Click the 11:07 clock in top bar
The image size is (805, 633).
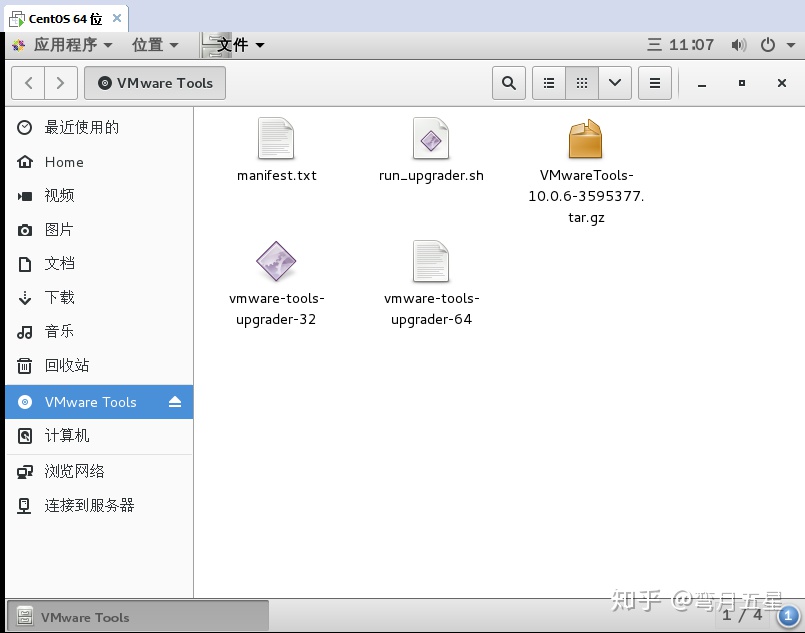pos(691,45)
